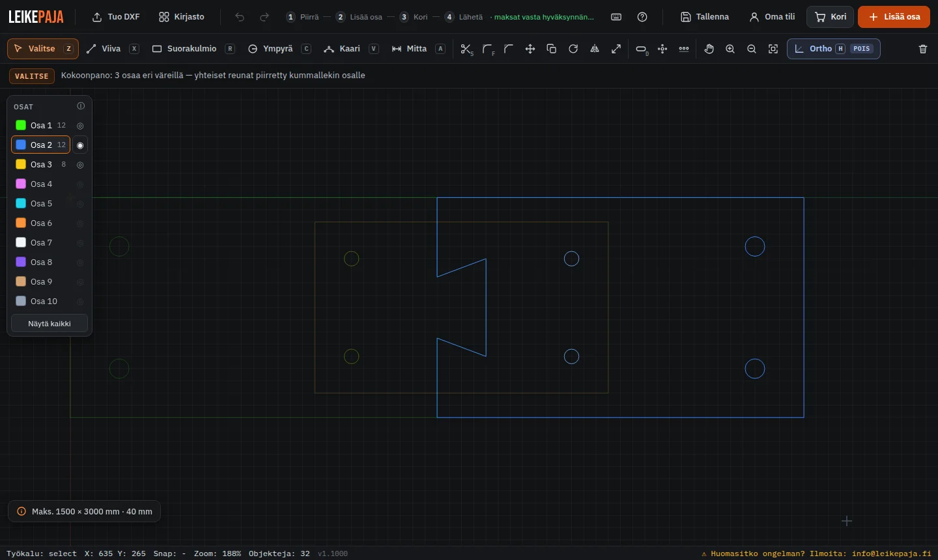
Task: Open the Osat panel info icon
Action: click(81, 106)
